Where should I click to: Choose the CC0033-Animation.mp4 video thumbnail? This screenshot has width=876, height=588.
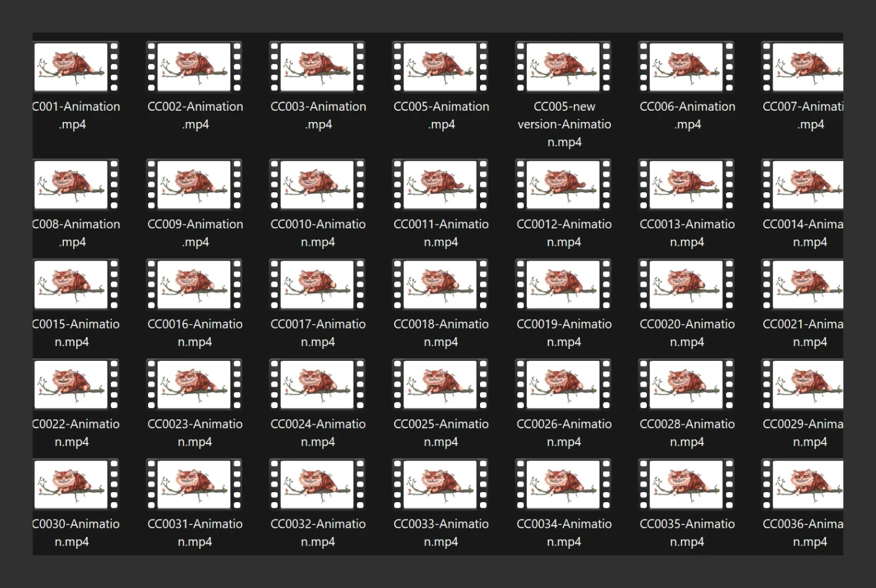pyautogui.click(x=440, y=485)
